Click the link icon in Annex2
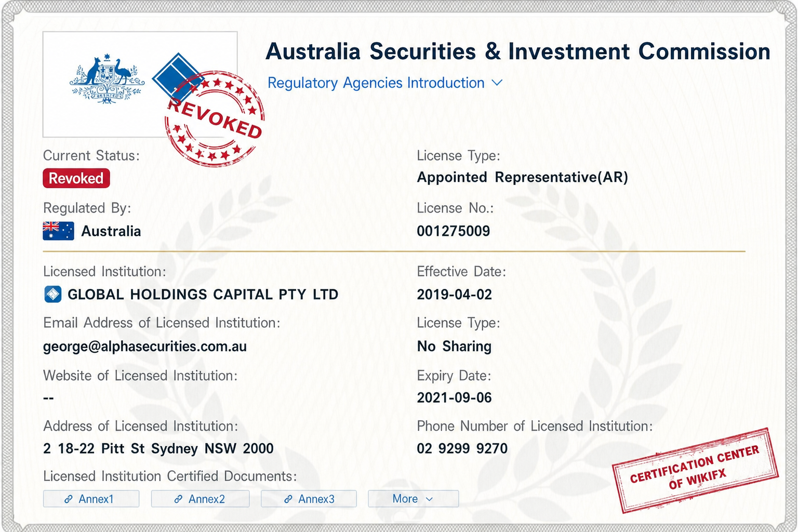The width and height of the screenshot is (798, 532). pos(178,499)
